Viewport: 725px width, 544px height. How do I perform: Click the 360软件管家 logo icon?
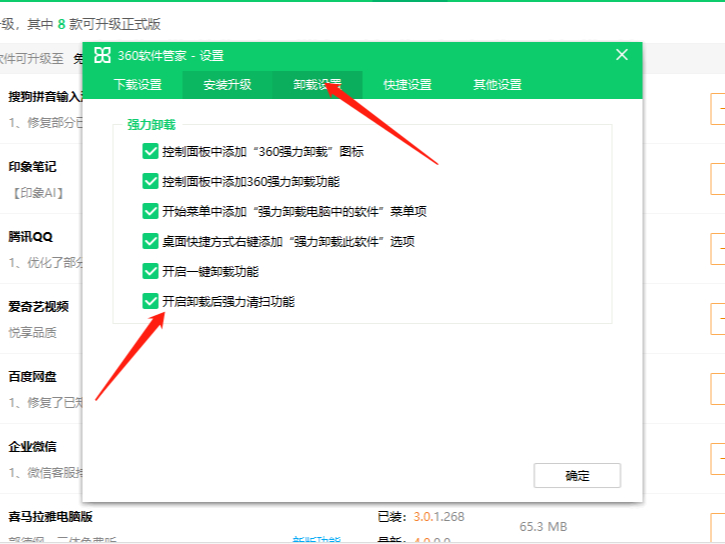coord(102,55)
